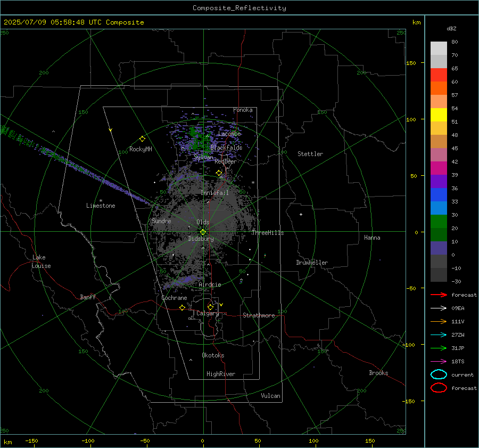Click the ThreeHills town label
Viewport: 479px width, 448px height.
pos(268,233)
